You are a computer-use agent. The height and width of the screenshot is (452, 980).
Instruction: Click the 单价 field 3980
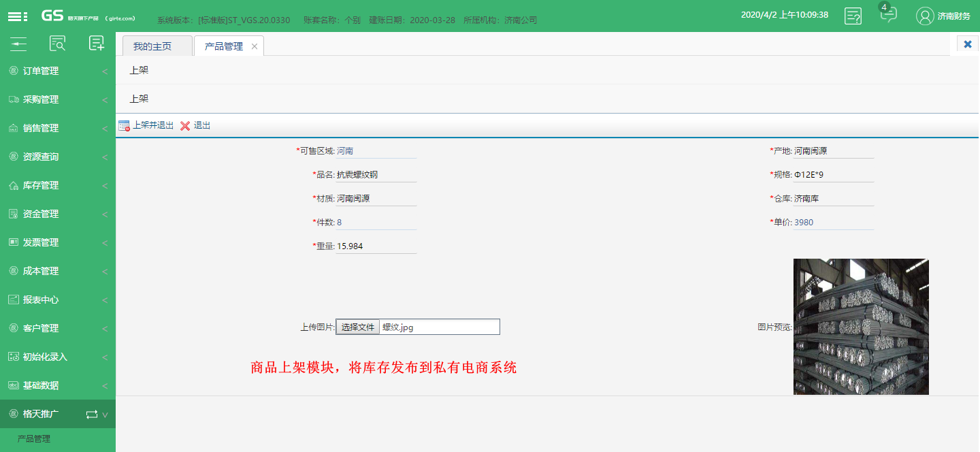click(x=833, y=223)
